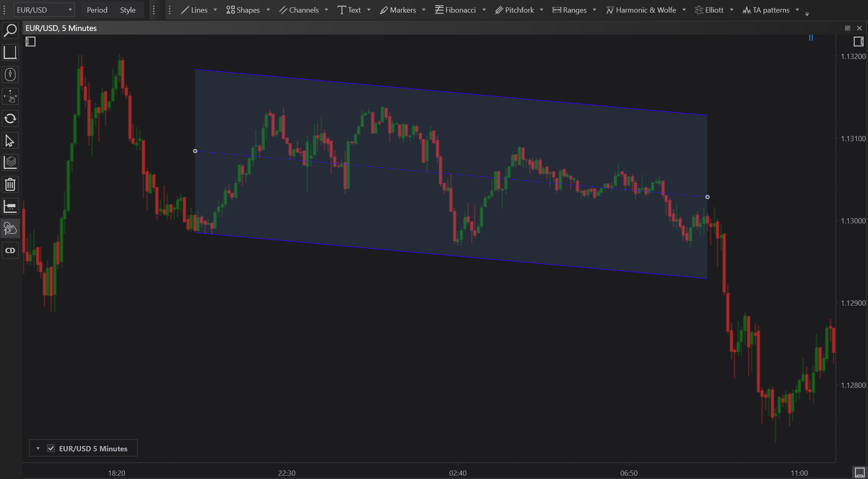Click the mouse scroll mode icon
This screenshot has height=479, width=868.
pyautogui.click(x=10, y=74)
